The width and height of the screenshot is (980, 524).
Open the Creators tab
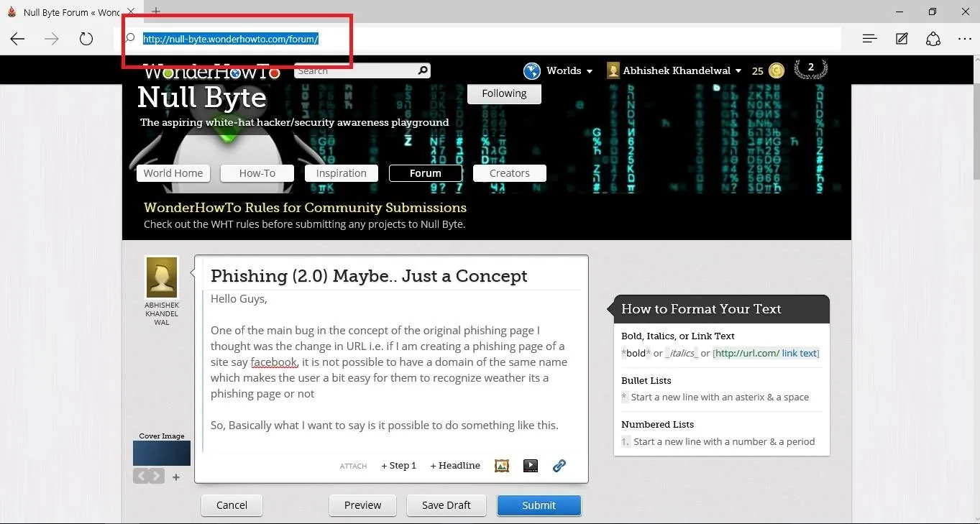click(x=510, y=173)
